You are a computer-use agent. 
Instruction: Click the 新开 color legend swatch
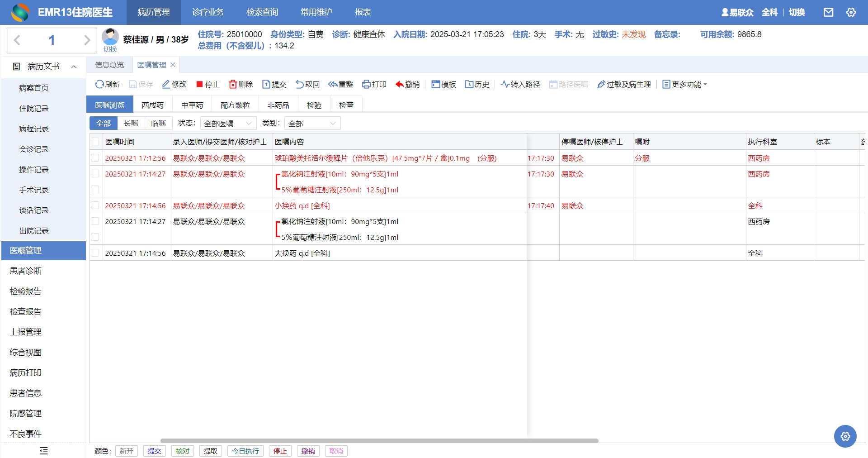pyautogui.click(x=127, y=451)
